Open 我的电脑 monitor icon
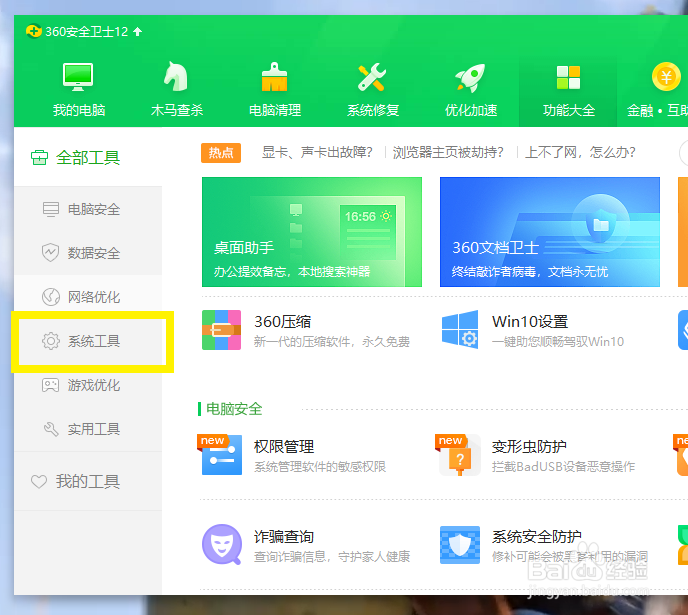The height and width of the screenshot is (615, 688). [78, 77]
